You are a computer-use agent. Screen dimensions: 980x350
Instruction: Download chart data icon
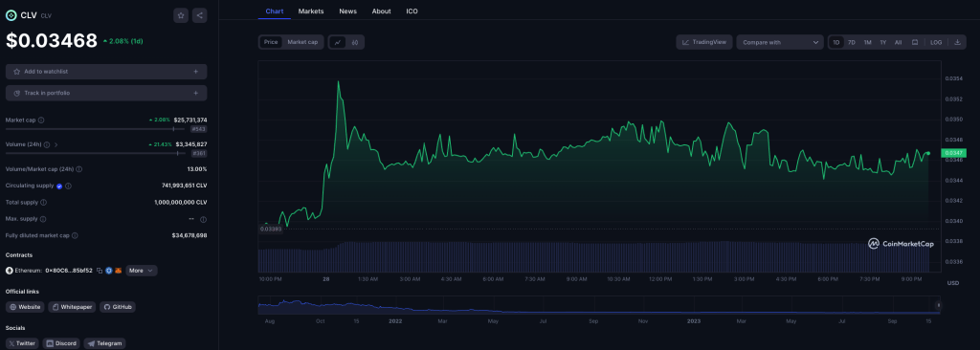point(957,42)
